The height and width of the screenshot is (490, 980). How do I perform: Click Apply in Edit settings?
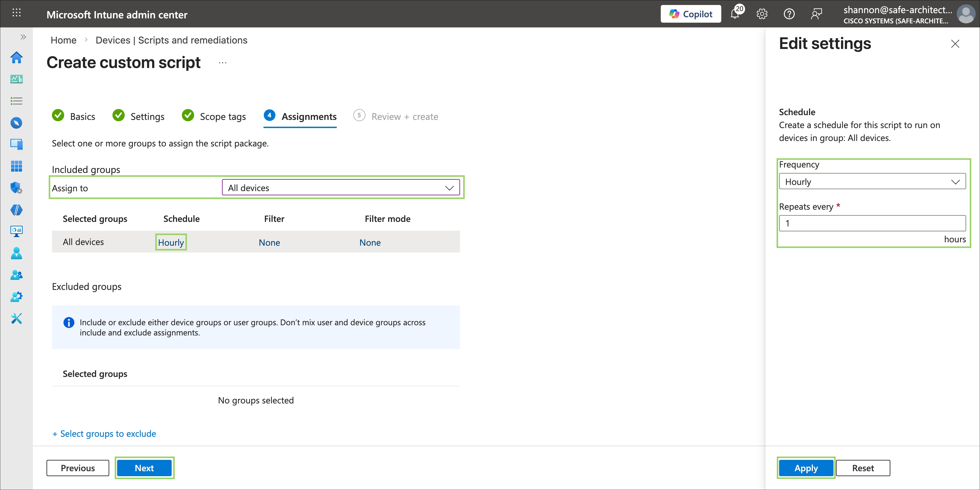tap(806, 468)
